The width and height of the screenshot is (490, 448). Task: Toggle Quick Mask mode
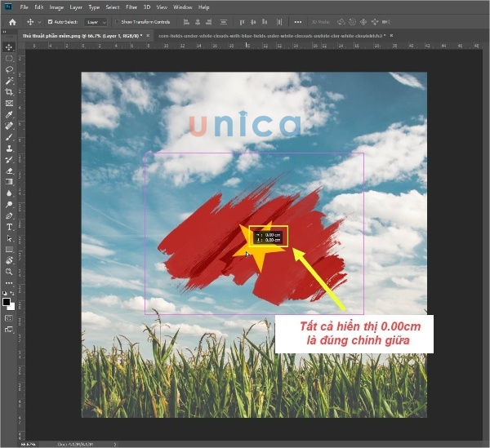point(9,318)
